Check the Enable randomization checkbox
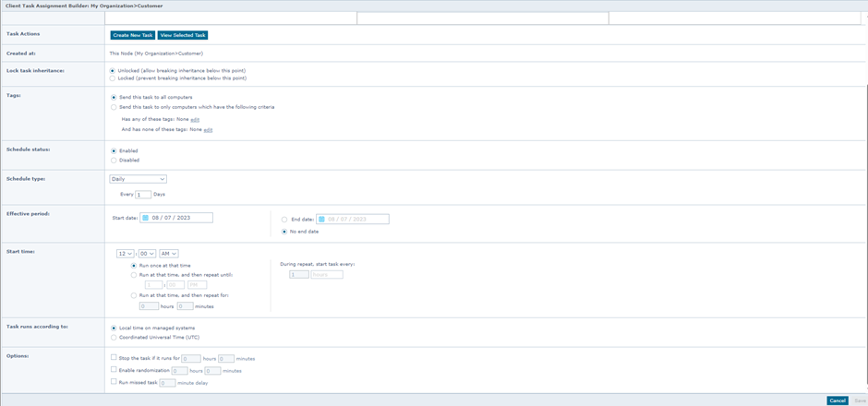Viewport: 868px width, 406px height. click(x=114, y=369)
